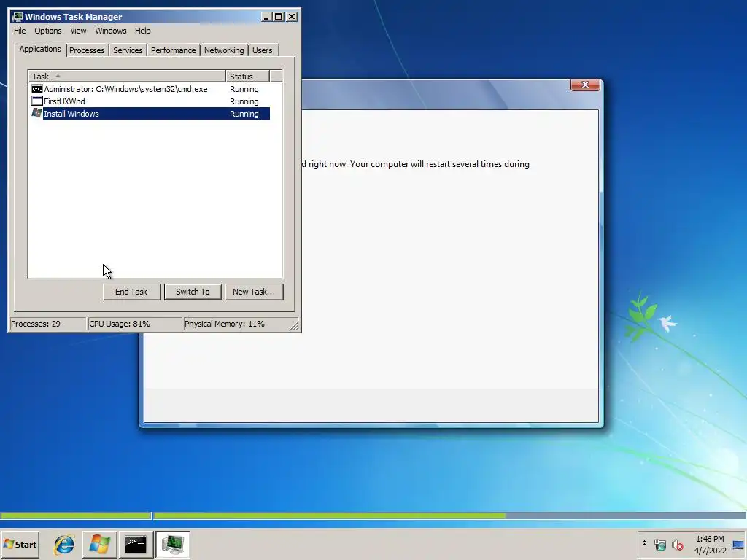
Task: Click the first green setup progress bar
Action: click(x=75, y=516)
